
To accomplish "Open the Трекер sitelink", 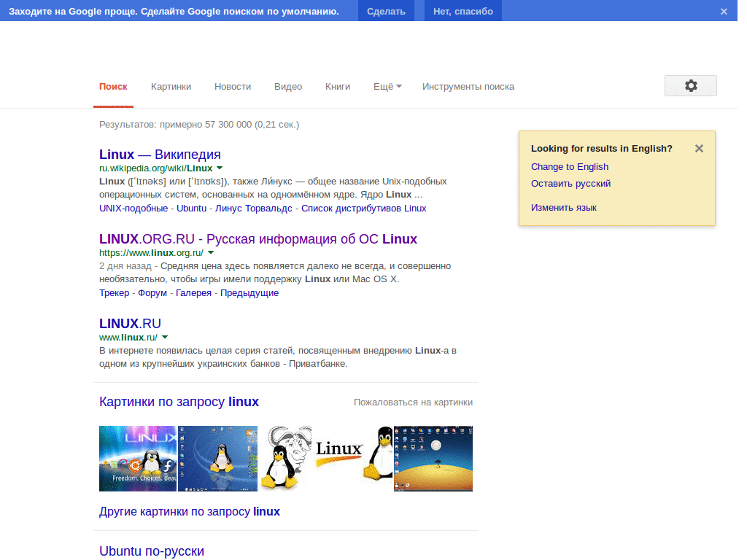I will tap(114, 293).
